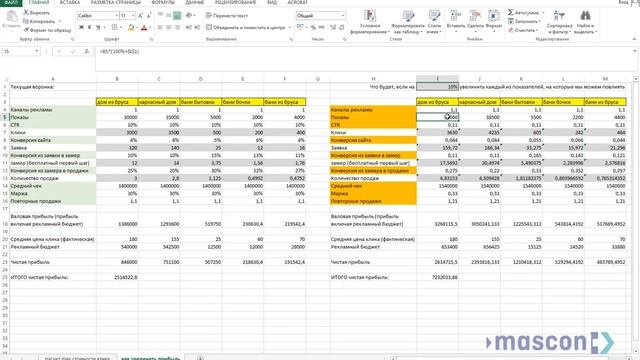Image resolution: width=640 pixels, height=360 pixels.
Task: Click the AutoSum (Автосумма) sigma icon
Action: tap(511, 13)
